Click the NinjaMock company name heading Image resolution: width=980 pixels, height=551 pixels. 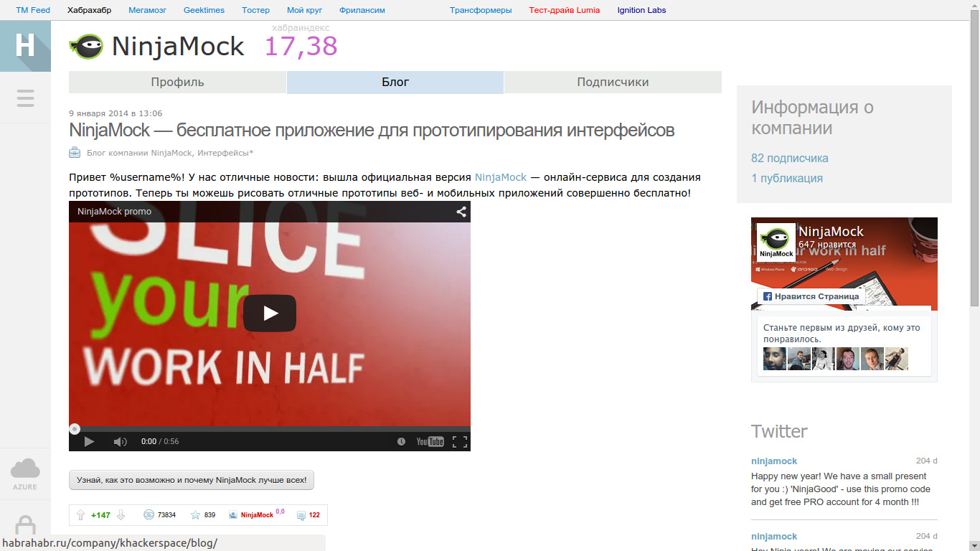(178, 47)
